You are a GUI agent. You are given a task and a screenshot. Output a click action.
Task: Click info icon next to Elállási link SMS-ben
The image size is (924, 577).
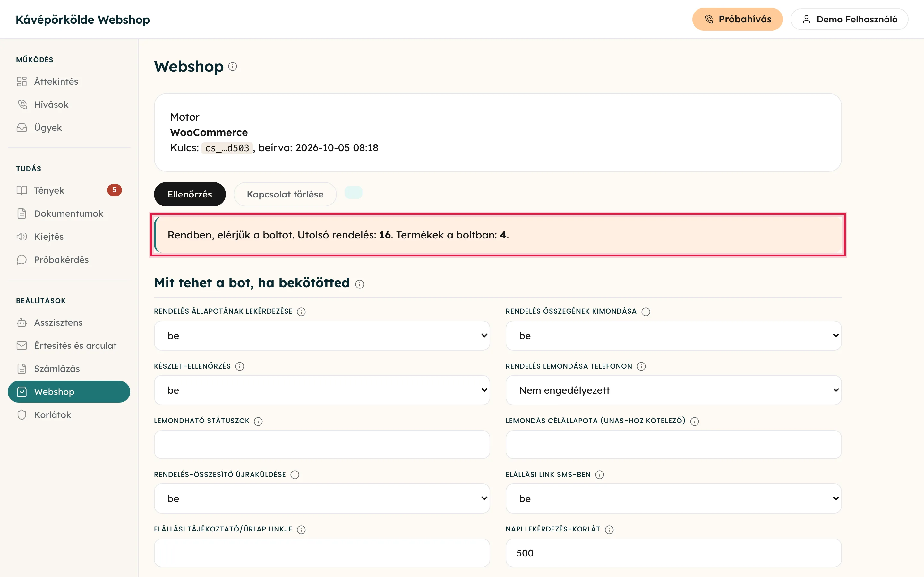(x=599, y=475)
